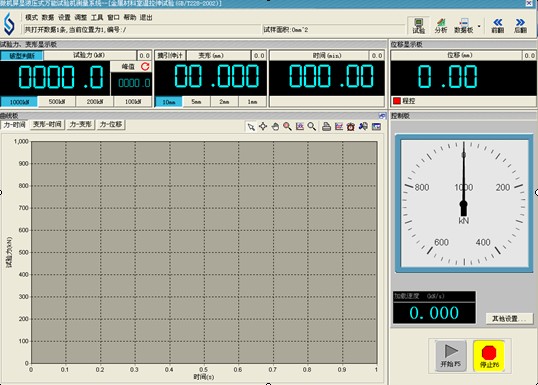Click the application logo icon

point(9,24)
